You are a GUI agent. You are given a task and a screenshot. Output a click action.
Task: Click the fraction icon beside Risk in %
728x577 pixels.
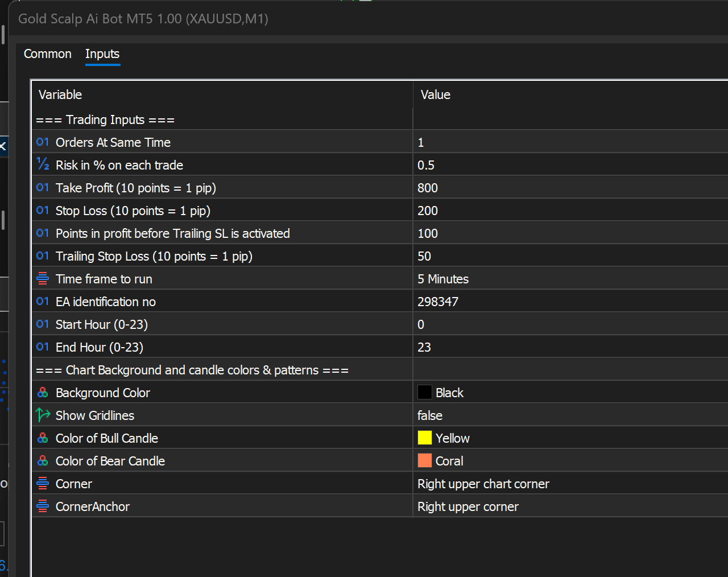[x=43, y=165]
